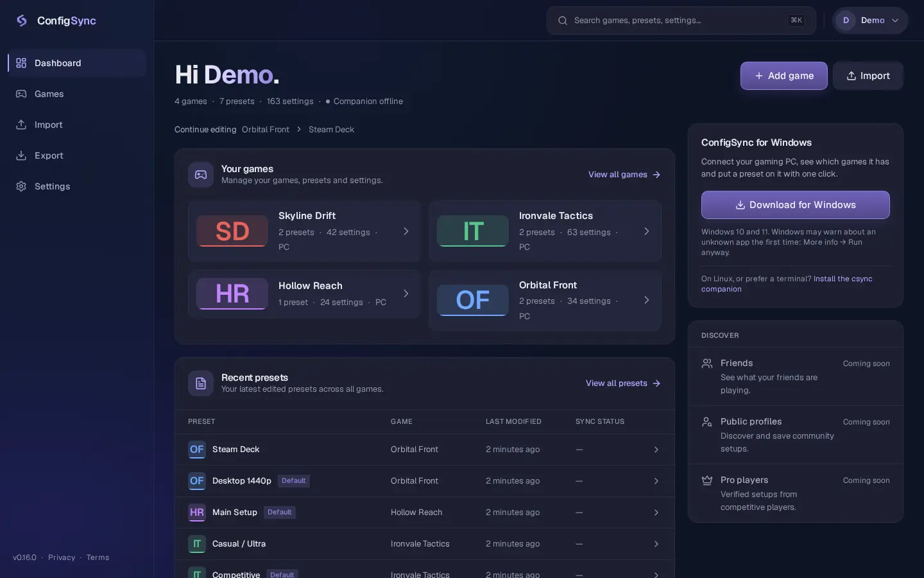The image size is (924, 578).
Task: Follow the View all games link
Action: [624, 175]
